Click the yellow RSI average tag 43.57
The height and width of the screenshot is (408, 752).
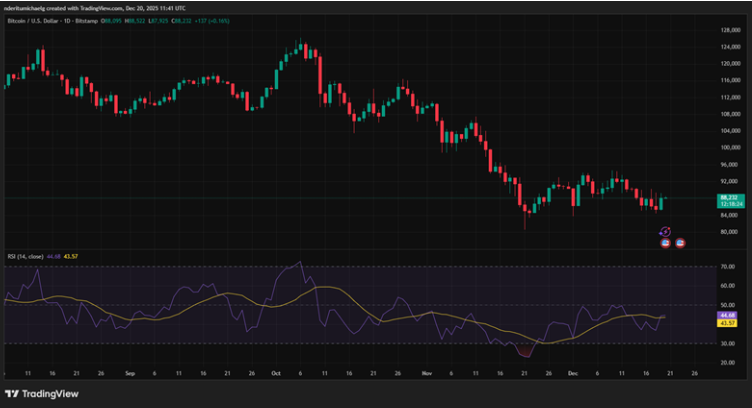(x=728, y=323)
